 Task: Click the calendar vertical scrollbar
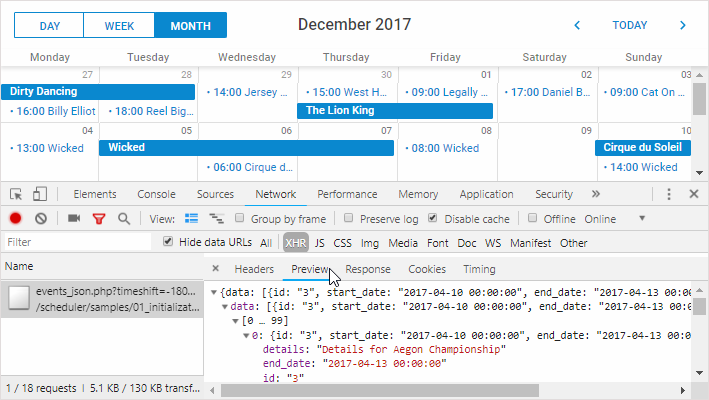700,100
